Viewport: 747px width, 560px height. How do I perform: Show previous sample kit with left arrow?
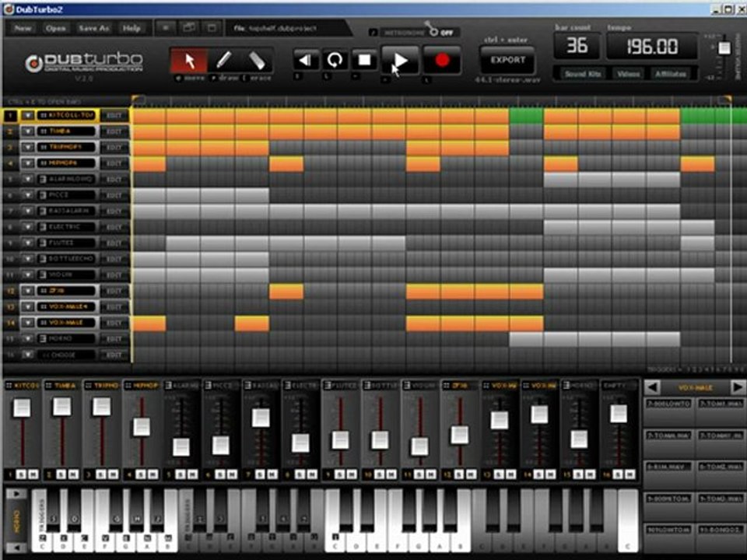click(652, 387)
